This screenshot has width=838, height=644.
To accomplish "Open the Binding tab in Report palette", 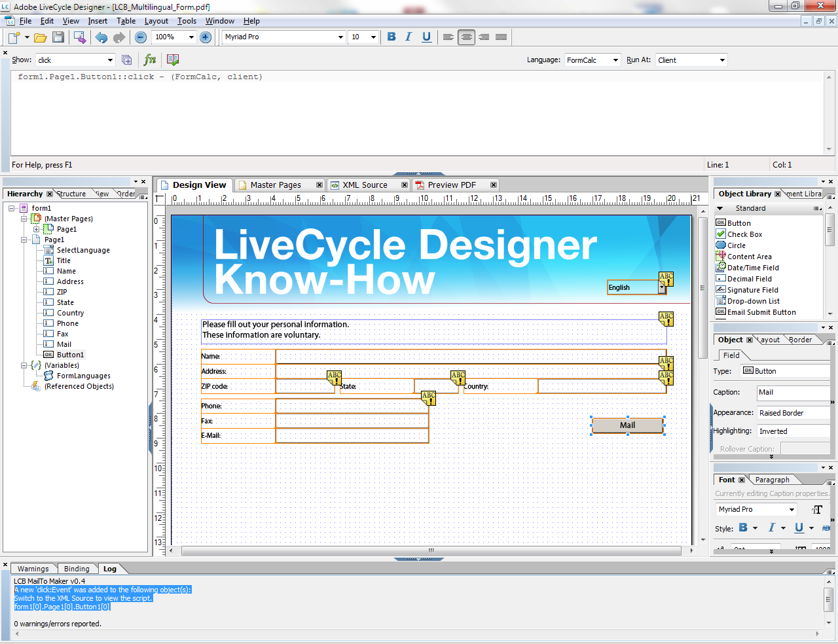I will [x=77, y=569].
